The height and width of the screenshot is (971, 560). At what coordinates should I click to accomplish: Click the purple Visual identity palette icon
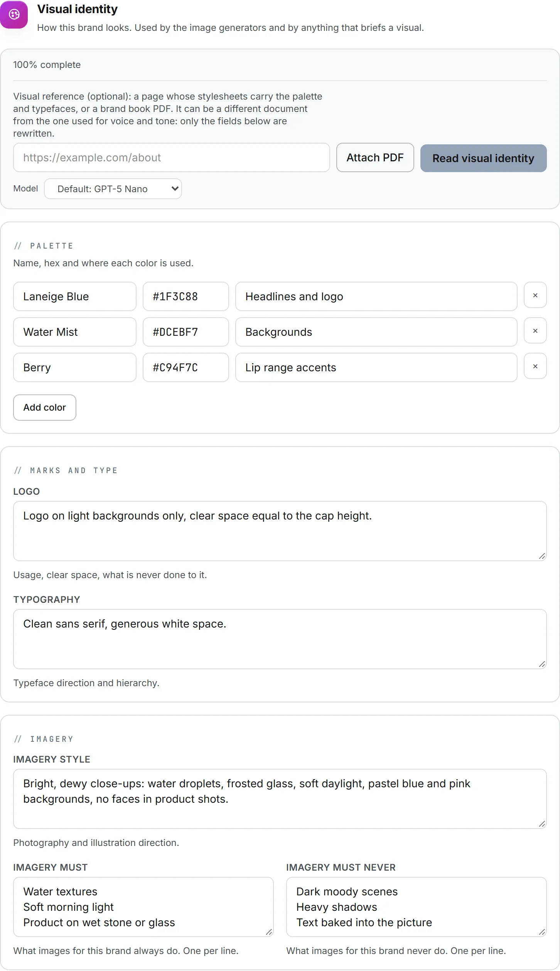coord(14,15)
